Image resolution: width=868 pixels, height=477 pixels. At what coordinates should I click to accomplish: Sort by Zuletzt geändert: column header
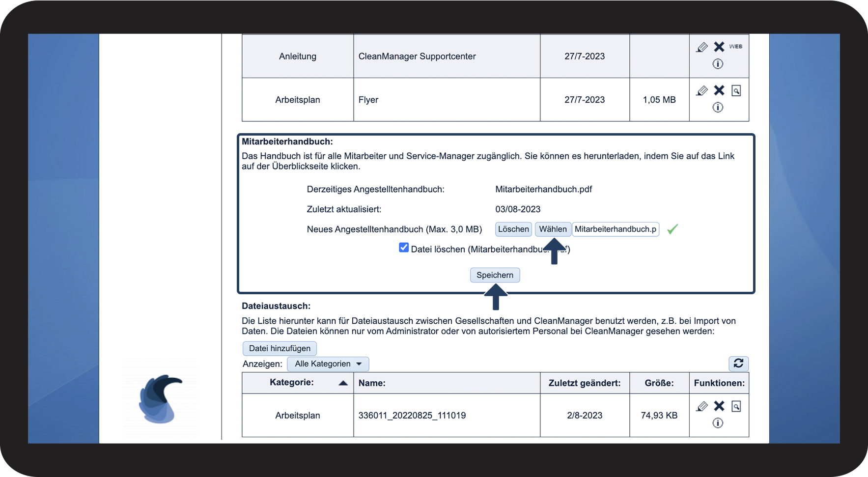click(x=585, y=383)
